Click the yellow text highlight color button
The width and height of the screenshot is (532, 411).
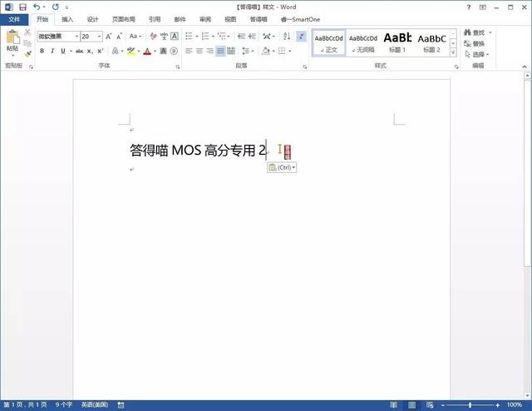coord(131,51)
